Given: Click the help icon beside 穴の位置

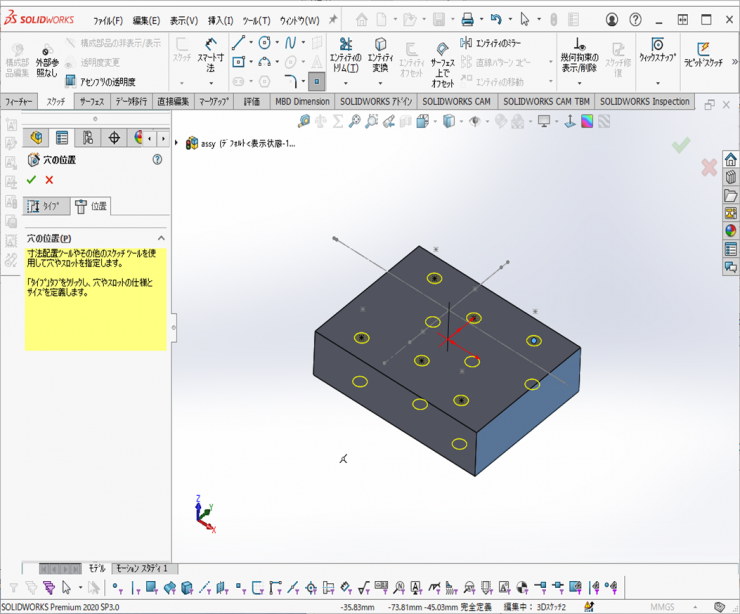Looking at the screenshot, I should point(157,159).
